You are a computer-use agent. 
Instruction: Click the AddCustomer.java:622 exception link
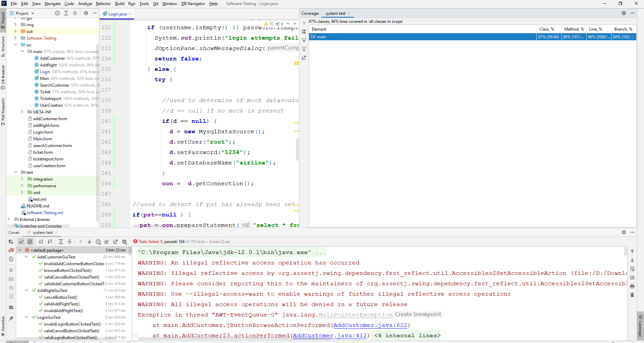click(370, 325)
